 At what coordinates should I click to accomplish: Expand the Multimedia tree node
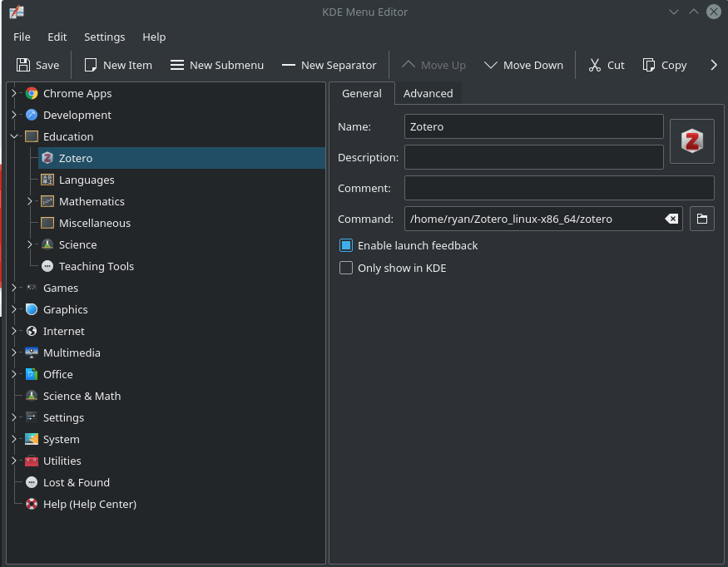coord(14,353)
